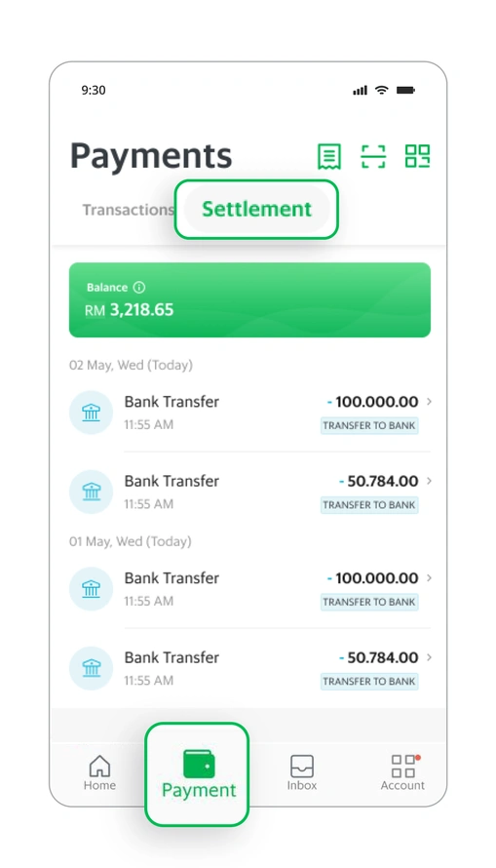This screenshot has height=868, width=496.
Task: Expand the -50.784.00 chevron under 02 May
Action: point(429,481)
